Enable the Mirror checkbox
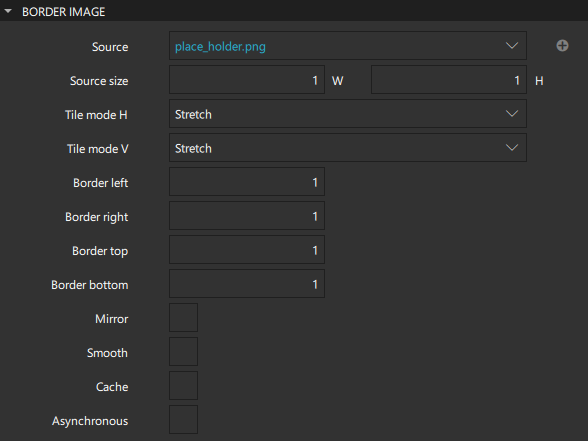 [x=183, y=318]
